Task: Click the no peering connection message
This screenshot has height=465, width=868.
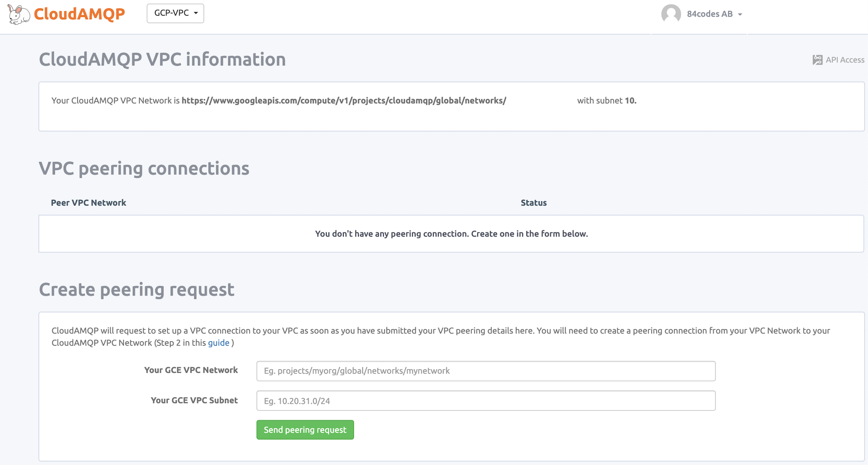Action: coord(451,234)
